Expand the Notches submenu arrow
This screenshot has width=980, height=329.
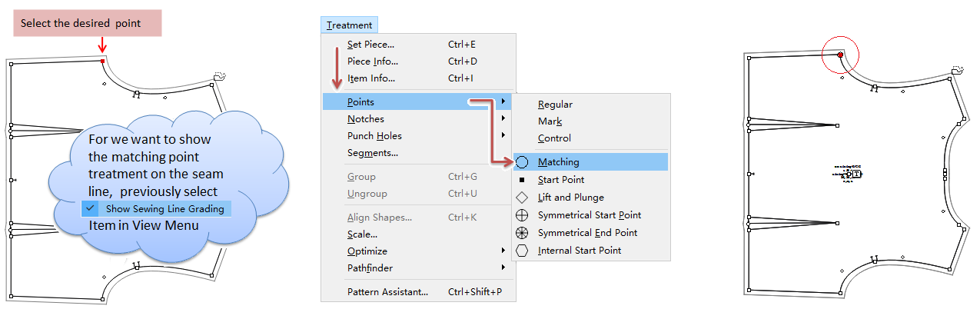coord(503,118)
